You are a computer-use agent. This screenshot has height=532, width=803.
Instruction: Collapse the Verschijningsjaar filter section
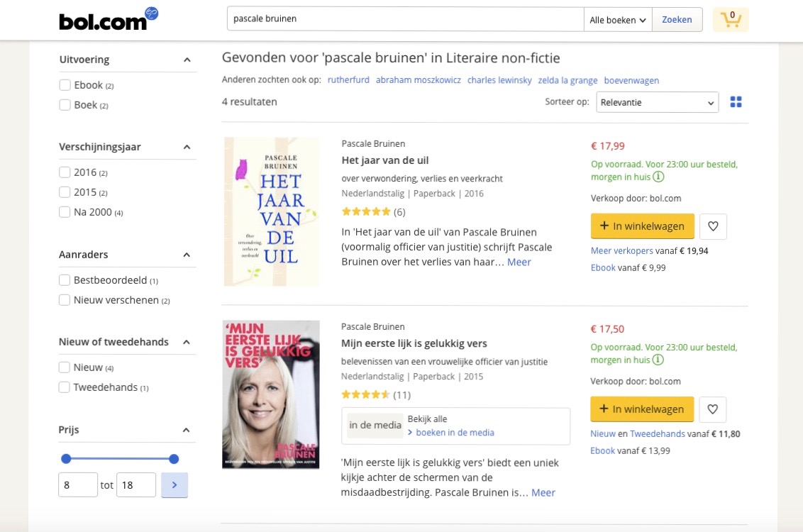187,148
